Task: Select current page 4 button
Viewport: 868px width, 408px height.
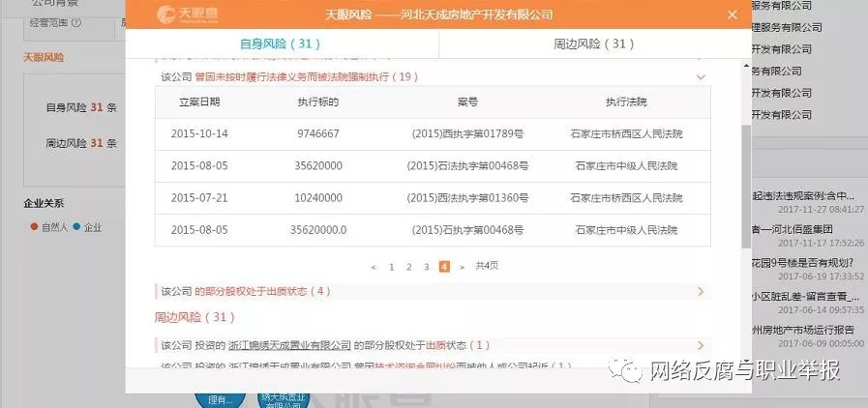Action: click(x=444, y=267)
